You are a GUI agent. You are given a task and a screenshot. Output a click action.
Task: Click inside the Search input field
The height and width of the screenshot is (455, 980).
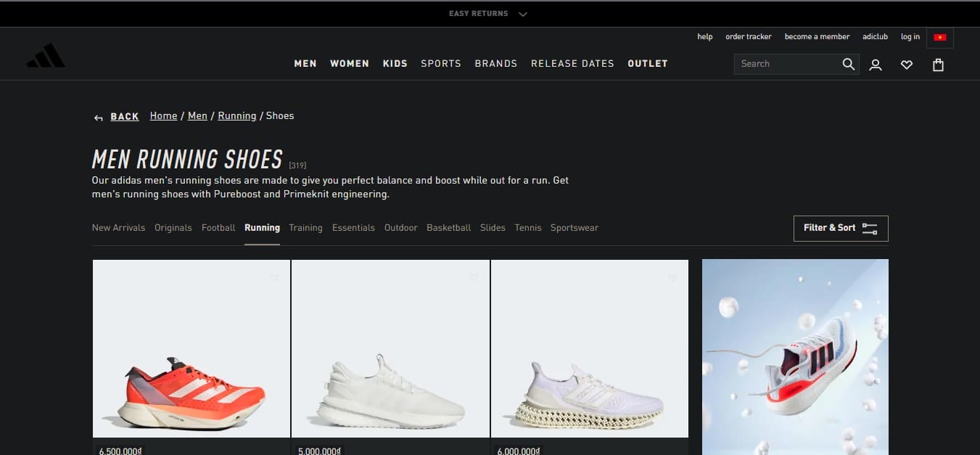(787, 64)
